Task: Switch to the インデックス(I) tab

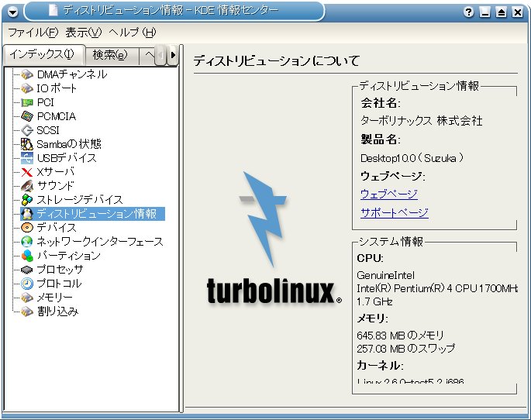Action: pos(43,54)
